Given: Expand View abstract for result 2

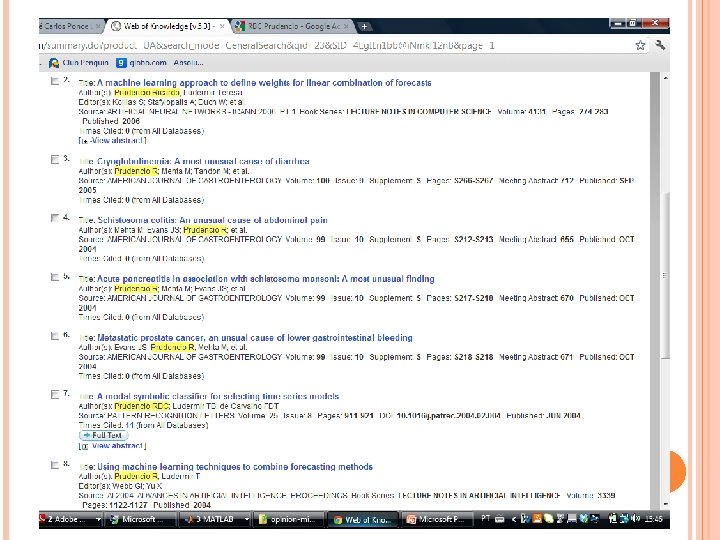Looking at the screenshot, I should point(113,141).
